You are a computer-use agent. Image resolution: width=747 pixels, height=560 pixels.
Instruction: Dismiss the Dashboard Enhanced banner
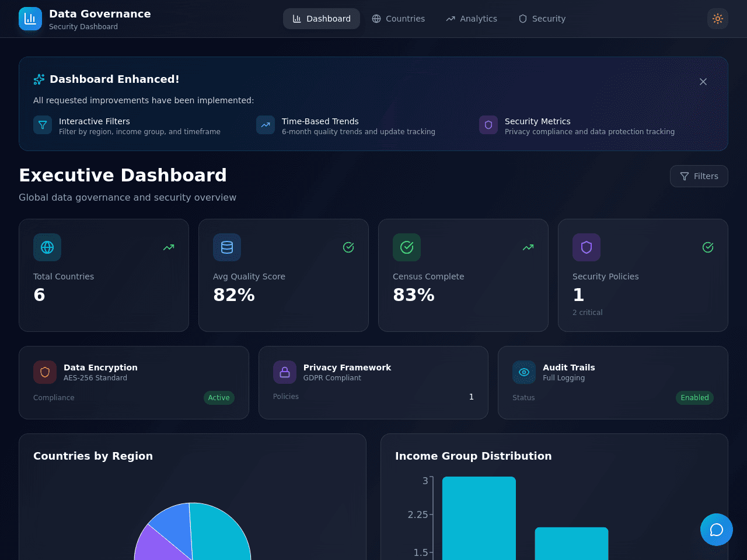click(x=703, y=82)
